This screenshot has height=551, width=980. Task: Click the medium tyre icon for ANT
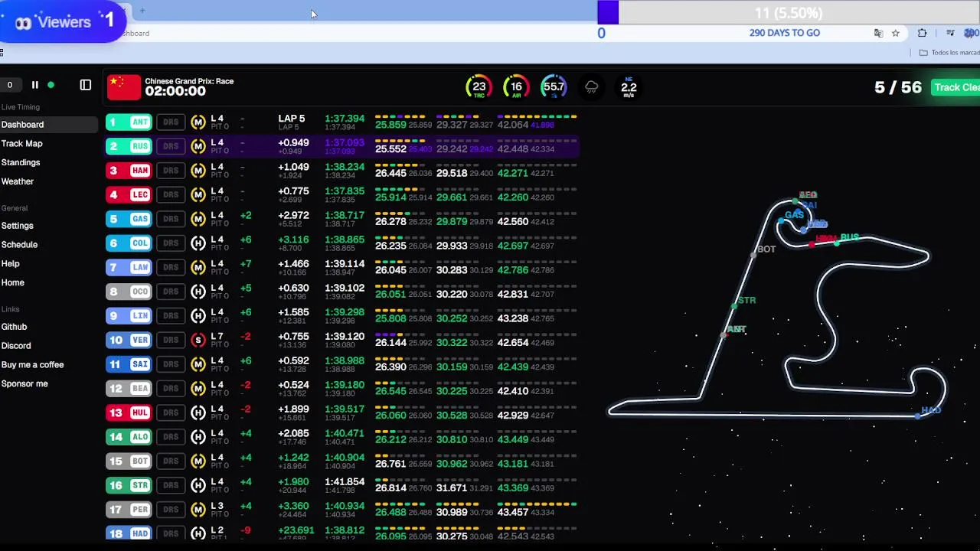click(198, 122)
